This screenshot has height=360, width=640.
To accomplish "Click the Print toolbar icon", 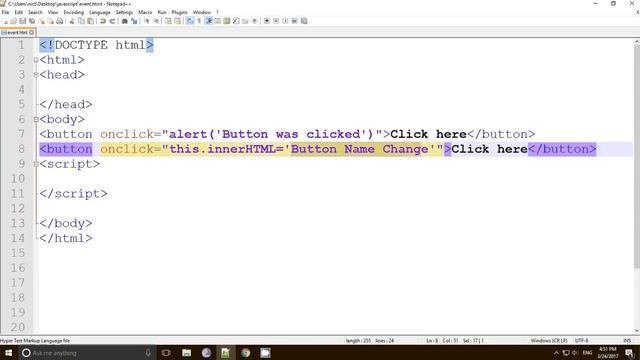I will [x=60, y=21].
